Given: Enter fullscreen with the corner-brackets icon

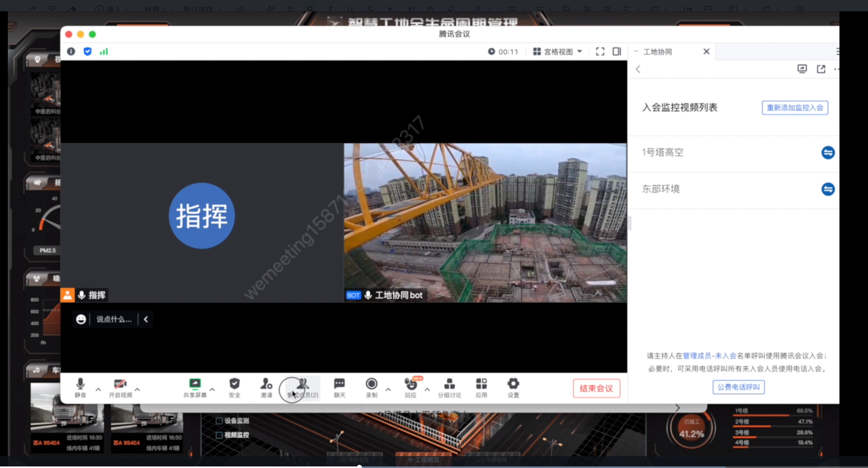Looking at the screenshot, I should pyautogui.click(x=600, y=51).
